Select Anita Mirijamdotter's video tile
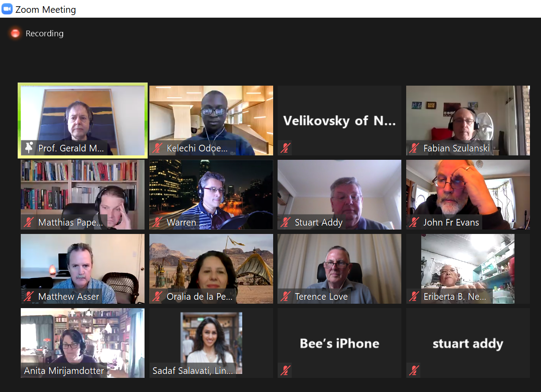 (x=83, y=343)
